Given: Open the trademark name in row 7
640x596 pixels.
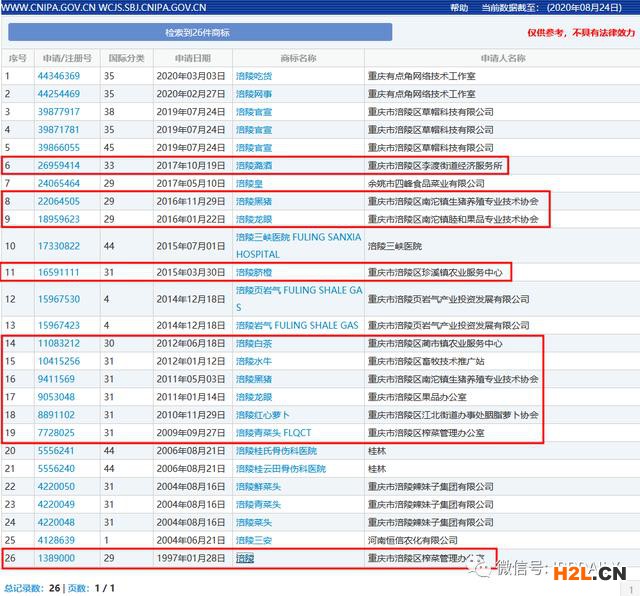Looking at the screenshot, I should click(249, 184).
